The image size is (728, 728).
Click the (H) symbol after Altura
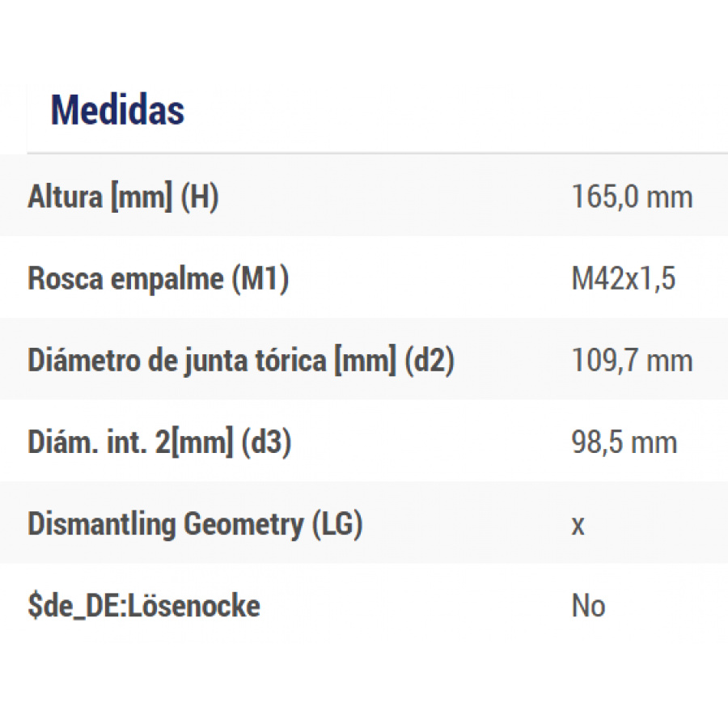(x=199, y=197)
